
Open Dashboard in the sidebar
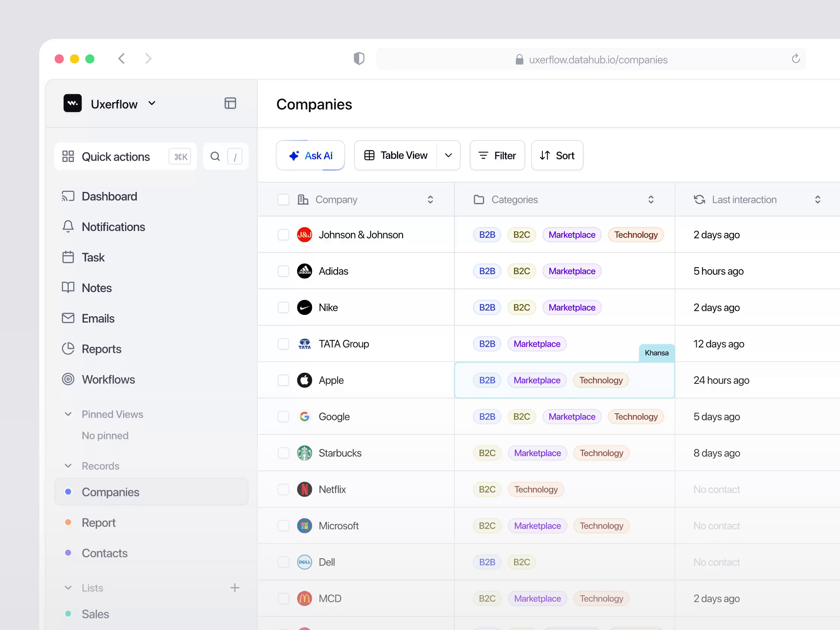(99, 196)
